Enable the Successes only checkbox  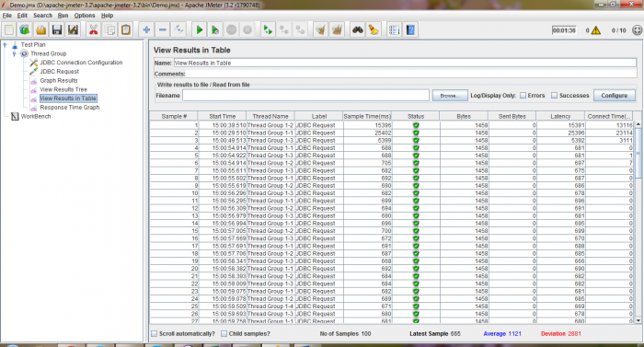554,96
